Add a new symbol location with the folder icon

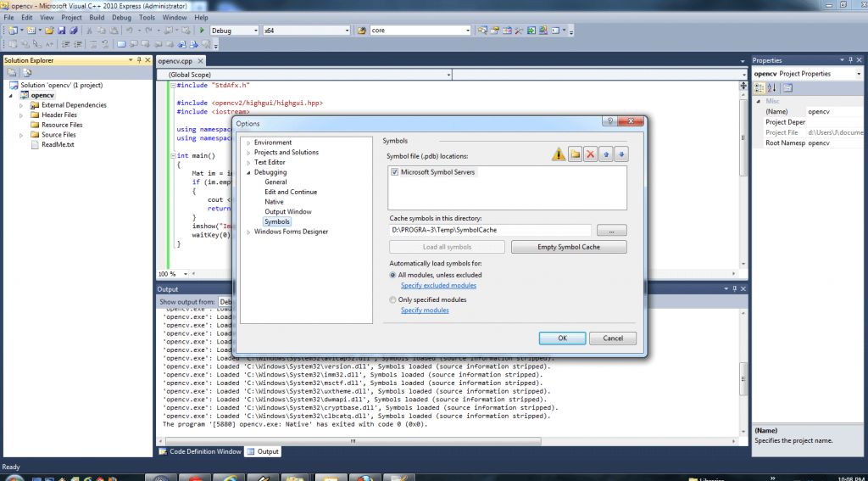576,154
